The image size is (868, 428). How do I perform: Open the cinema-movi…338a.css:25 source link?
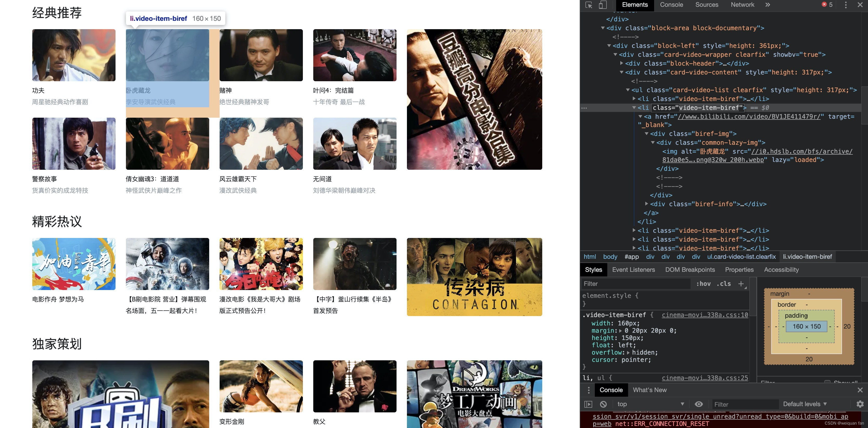click(705, 378)
